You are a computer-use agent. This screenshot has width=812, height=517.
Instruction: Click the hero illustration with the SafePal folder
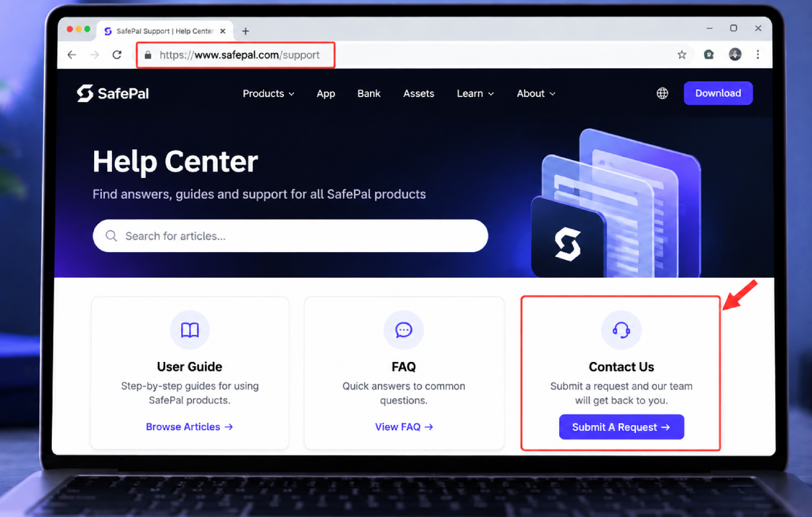click(617, 203)
